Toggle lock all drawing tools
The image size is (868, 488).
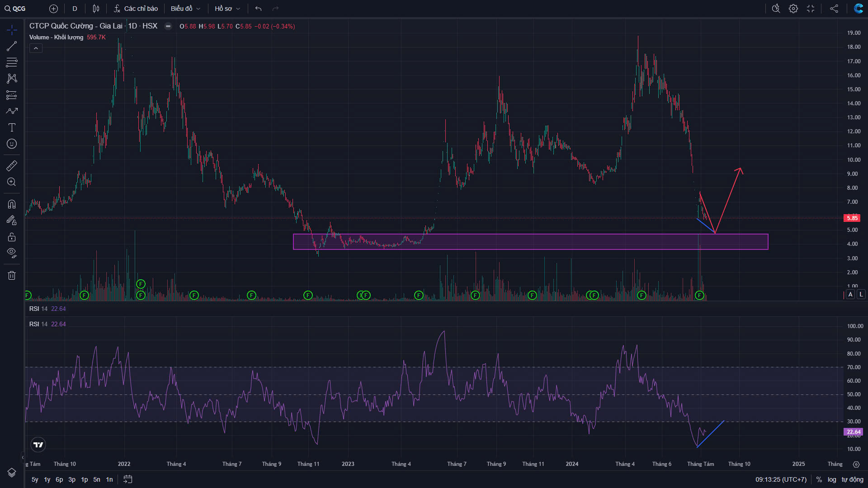click(x=12, y=237)
